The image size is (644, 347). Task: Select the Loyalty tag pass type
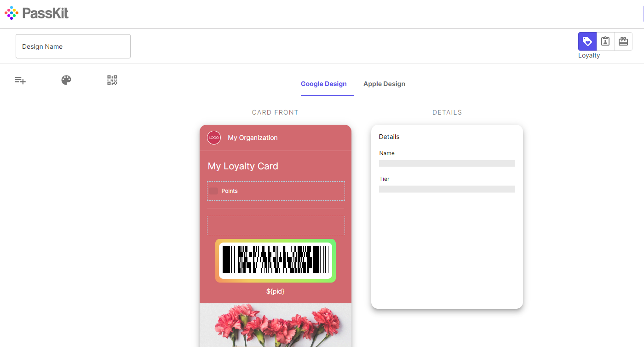point(587,41)
